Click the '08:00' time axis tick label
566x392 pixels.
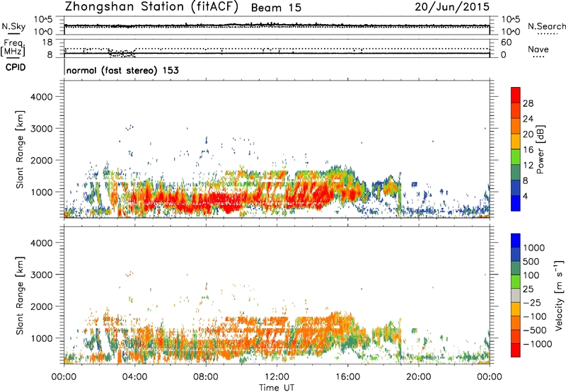[x=206, y=377]
